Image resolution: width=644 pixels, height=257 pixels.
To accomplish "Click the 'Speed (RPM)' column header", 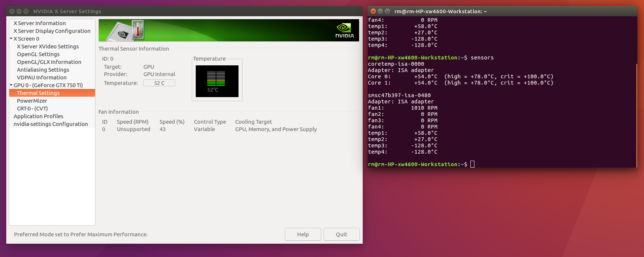I will (x=133, y=122).
